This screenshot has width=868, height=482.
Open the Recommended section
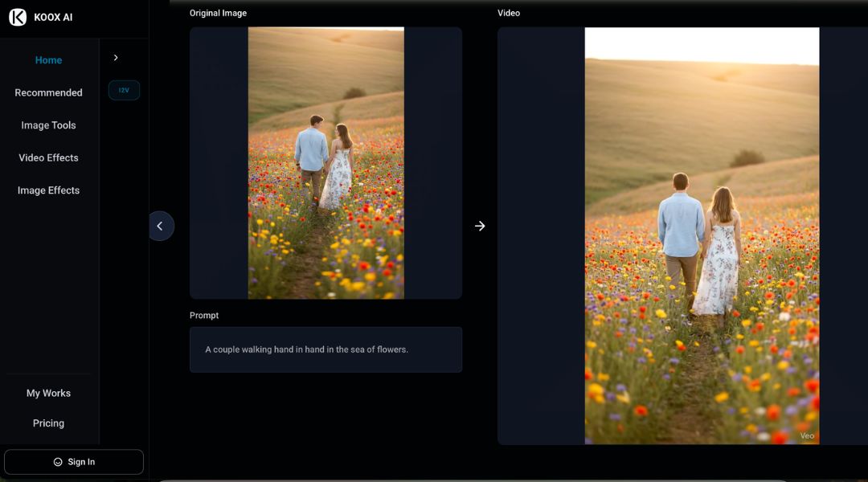coord(48,92)
